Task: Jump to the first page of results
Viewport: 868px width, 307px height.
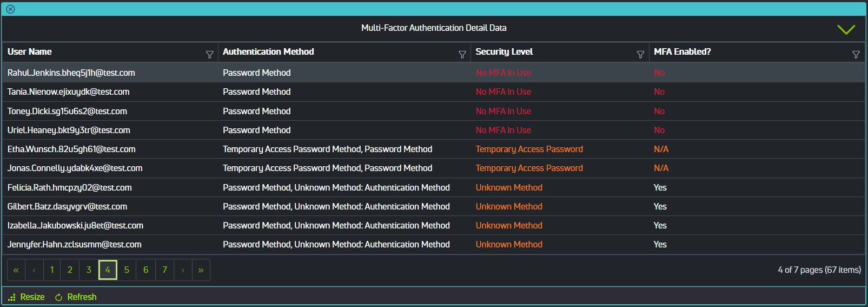Action: [x=16, y=270]
